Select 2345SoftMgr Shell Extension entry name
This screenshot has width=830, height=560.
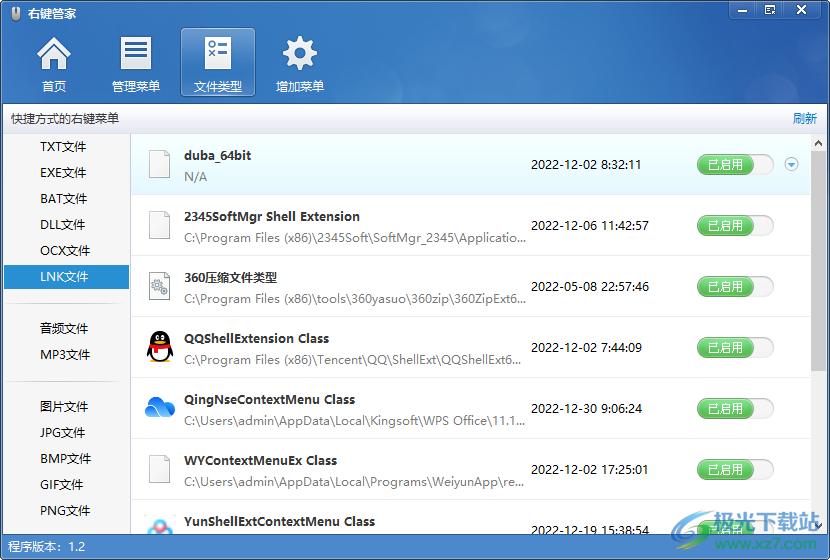tap(272, 216)
